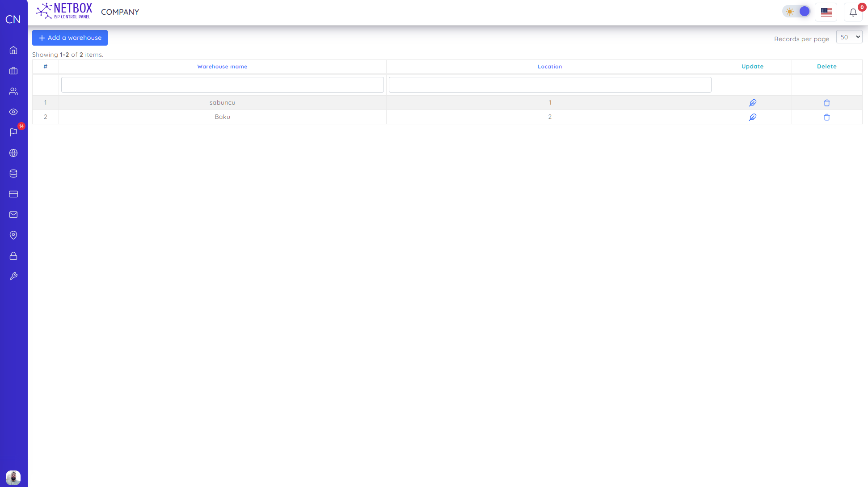Open the home icon in sidebar
The width and height of the screenshot is (868, 487).
click(13, 50)
